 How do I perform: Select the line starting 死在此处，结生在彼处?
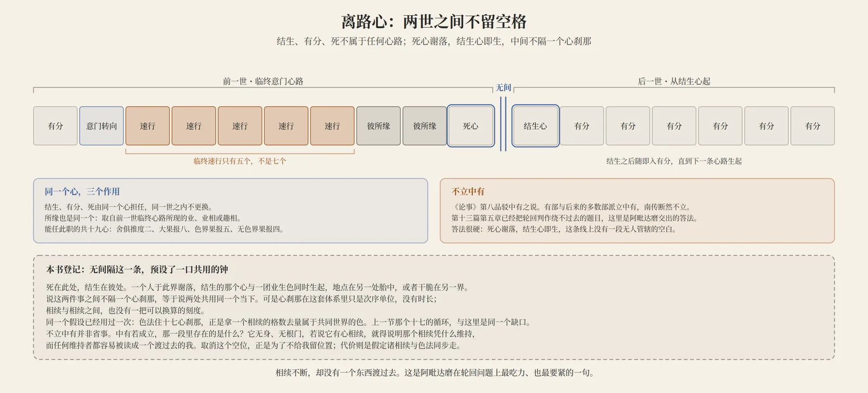[x=258, y=287]
